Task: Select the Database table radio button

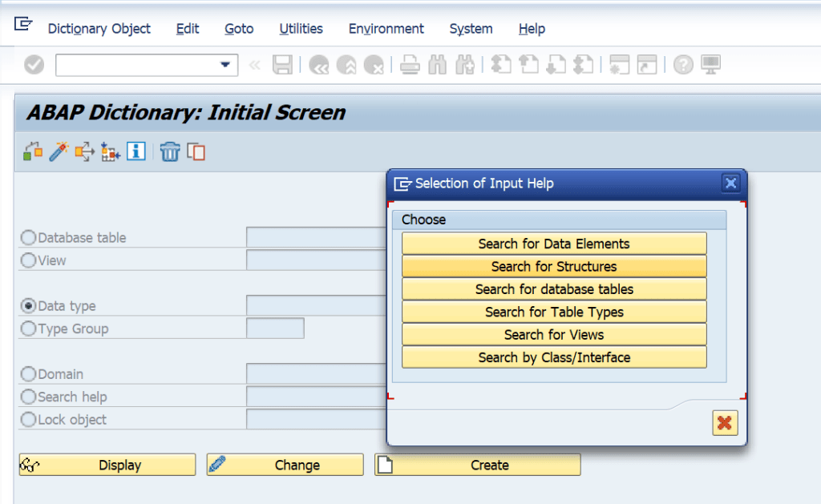Action: pos(27,237)
